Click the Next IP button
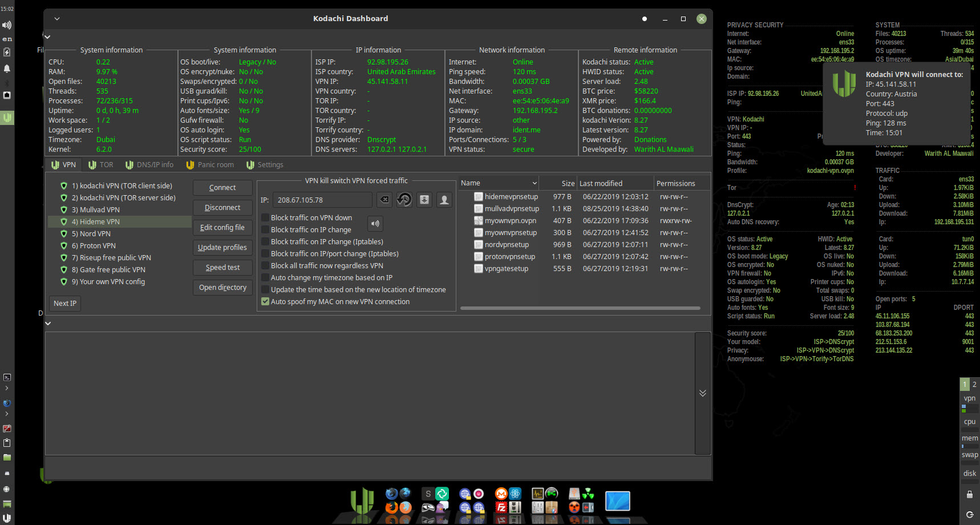Viewport: 980px width, 525px height. (65, 304)
